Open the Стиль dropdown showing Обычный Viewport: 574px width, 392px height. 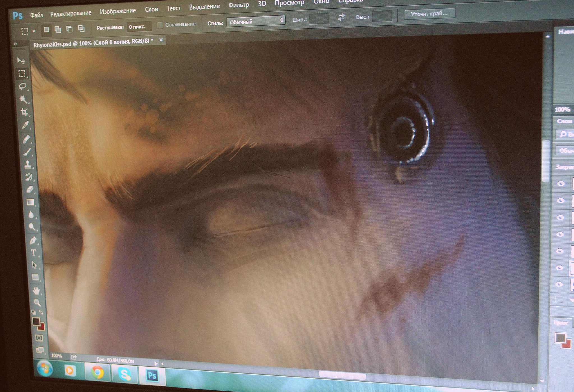(256, 21)
